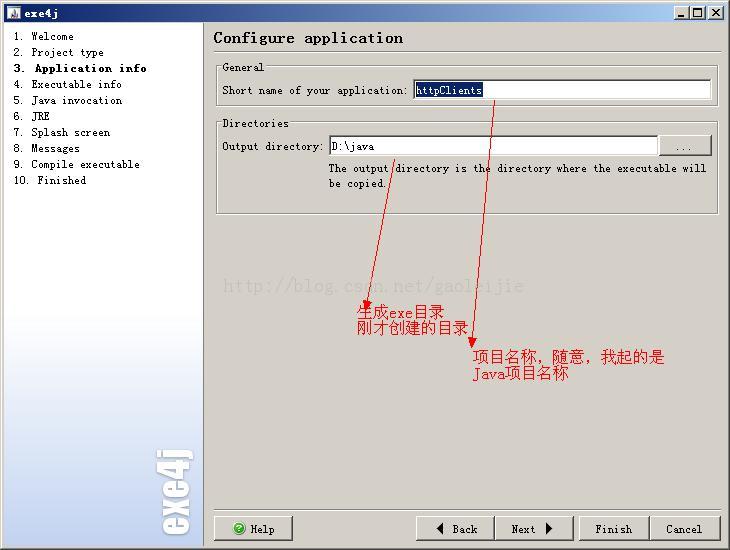The width and height of the screenshot is (730, 550).
Task: Open step 6 JRE
Action: [31, 116]
